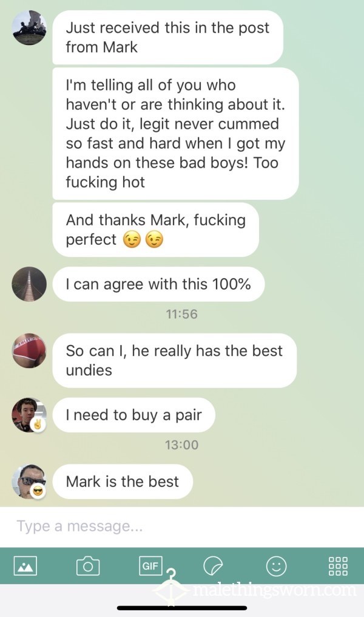Tap the monument statue avatar
Image resolution: width=364 pixels, height=617 pixels.
pyautogui.click(x=30, y=27)
